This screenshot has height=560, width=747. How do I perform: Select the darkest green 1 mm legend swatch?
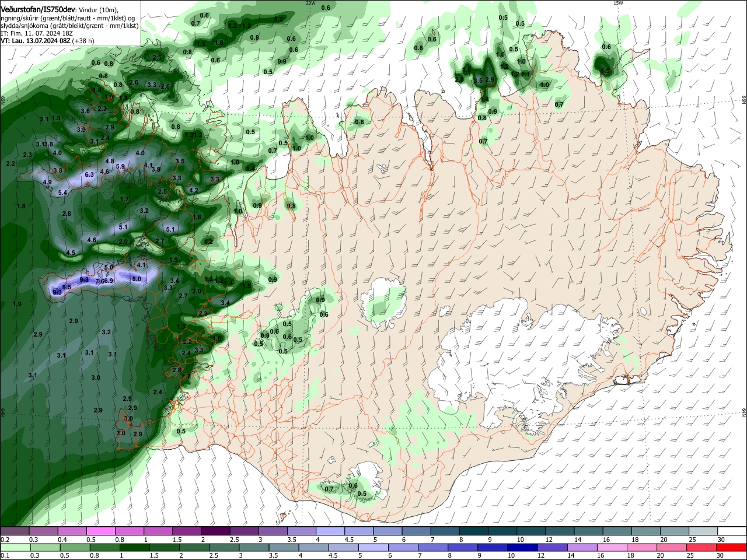pos(134,547)
